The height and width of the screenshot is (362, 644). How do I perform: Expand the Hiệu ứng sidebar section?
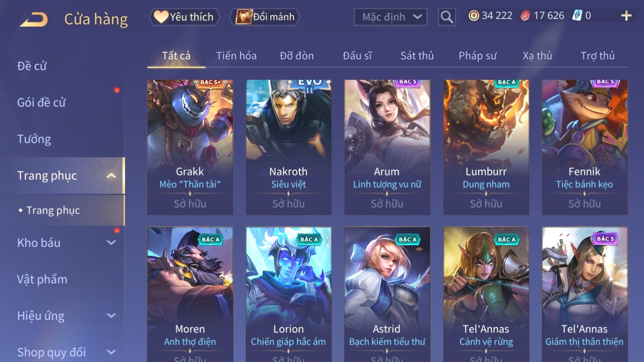coord(111,316)
